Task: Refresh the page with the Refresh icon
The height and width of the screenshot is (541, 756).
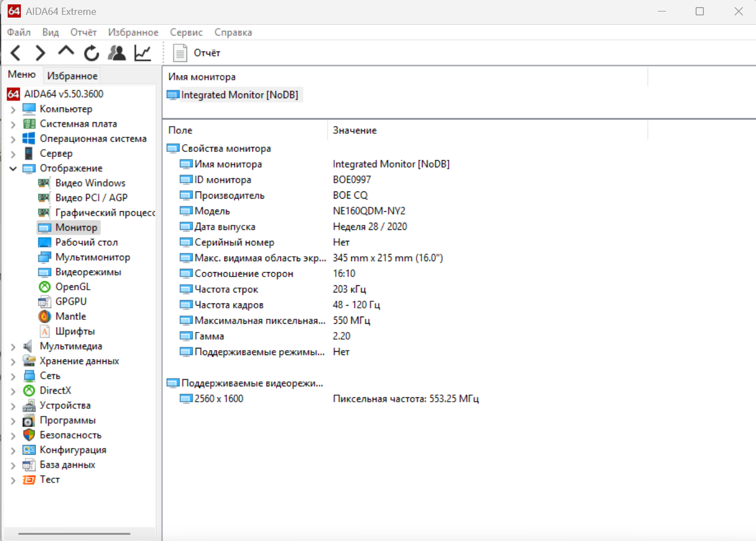Action: (x=92, y=53)
